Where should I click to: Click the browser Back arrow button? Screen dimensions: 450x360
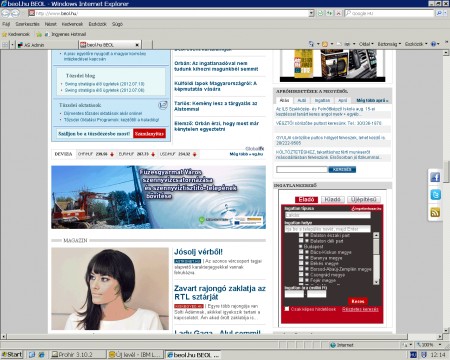click(x=6, y=13)
